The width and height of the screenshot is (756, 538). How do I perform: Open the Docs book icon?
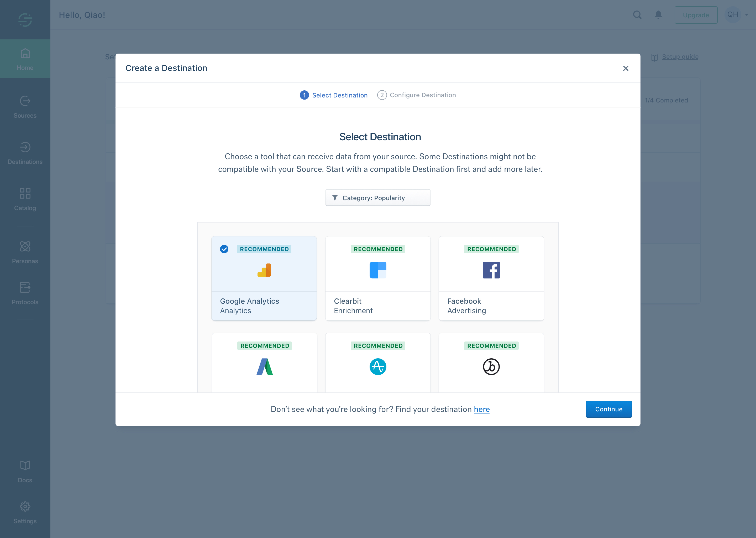coord(25,465)
